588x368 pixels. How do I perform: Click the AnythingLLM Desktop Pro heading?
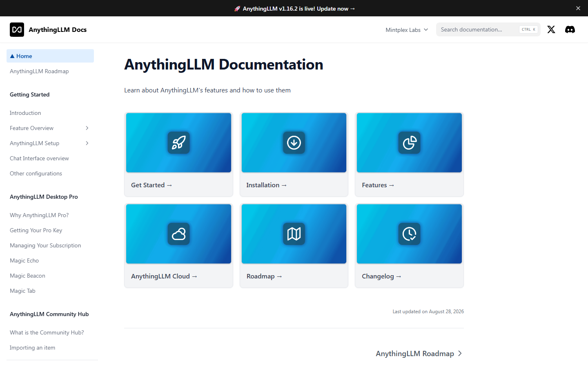click(44, 197)
